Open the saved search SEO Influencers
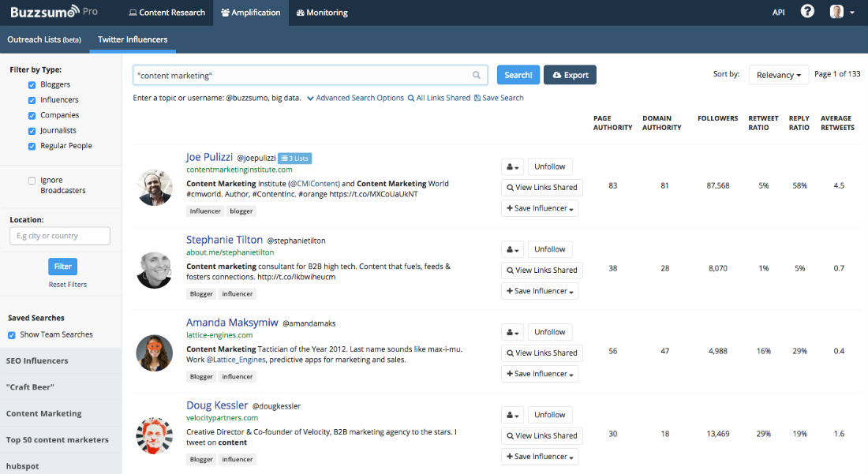This screenshot has width=868, height=474. click(37, 361)
